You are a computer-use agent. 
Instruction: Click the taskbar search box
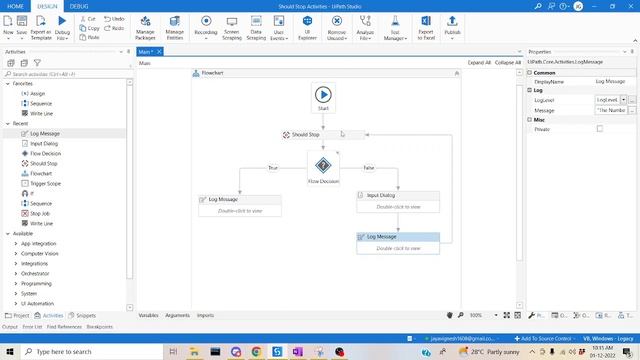(91, 351)
